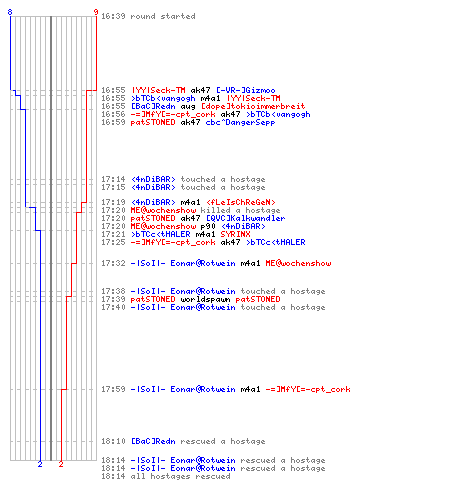Click 17:32 Eonar@Rotwein kill entry name
Viewport: 450px width, 500px height.
[x=183, y=263]
